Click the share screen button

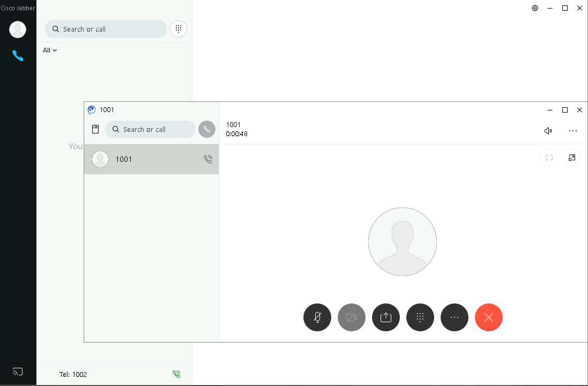(x=386, y=317)
